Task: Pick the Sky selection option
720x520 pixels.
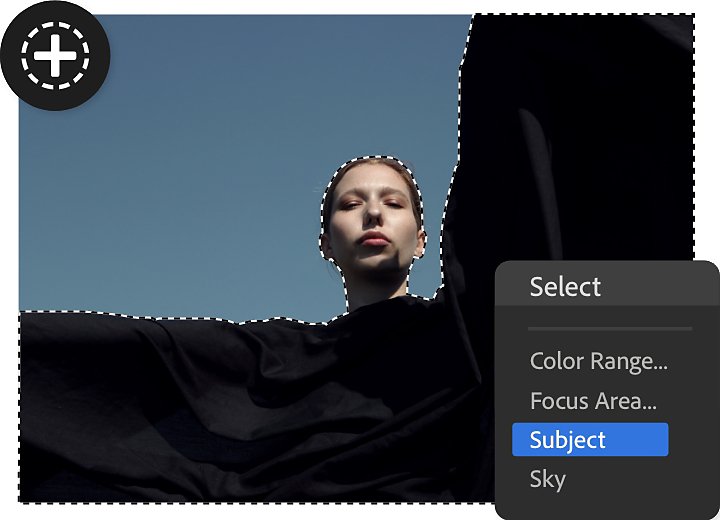Action: [x=547, y=480]
